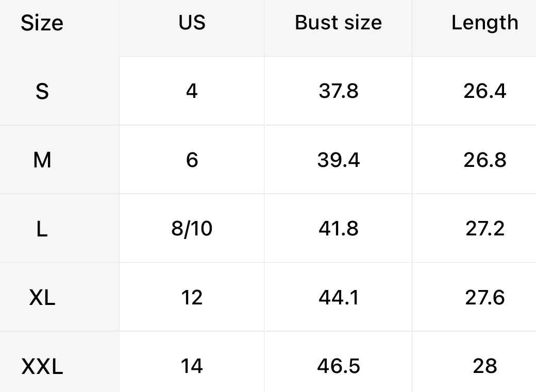
Task: Select the XXL size row label
Action: 42,367
